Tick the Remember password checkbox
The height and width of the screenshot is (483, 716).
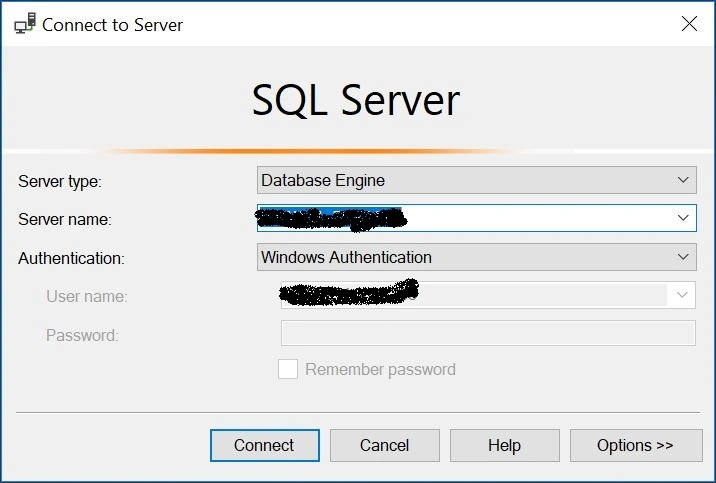[x=288, y=369]
